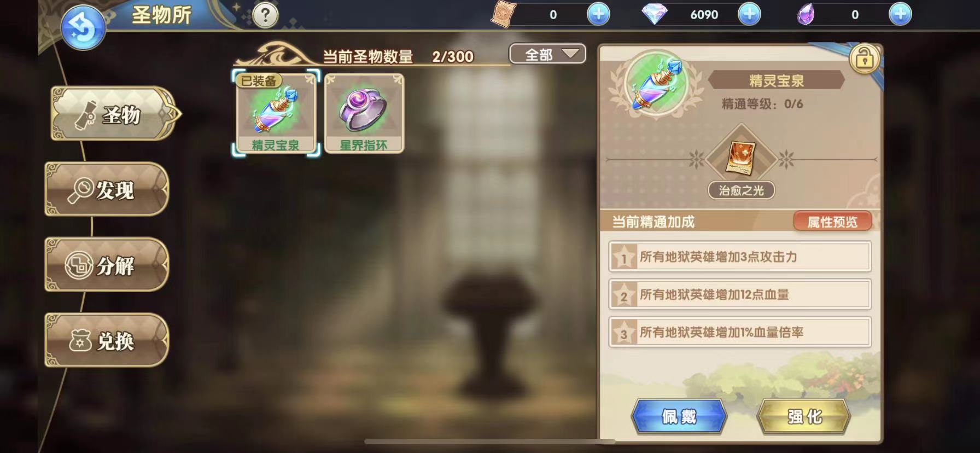980x453 pixels.
Task: Switch to the 发现 sidebar tab
Action: [x=107, y=189]
